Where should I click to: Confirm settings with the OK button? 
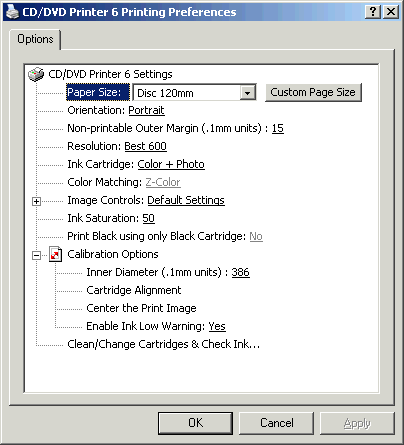click(195, 423)
